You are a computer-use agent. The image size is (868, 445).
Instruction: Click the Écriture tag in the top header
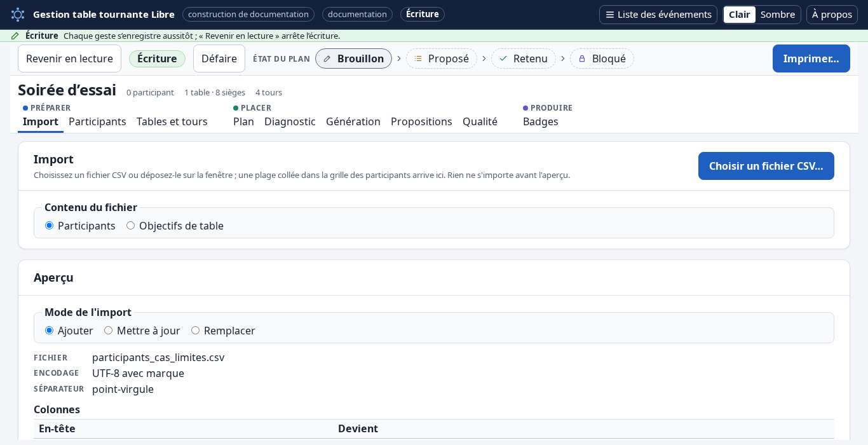click(423, 14)
